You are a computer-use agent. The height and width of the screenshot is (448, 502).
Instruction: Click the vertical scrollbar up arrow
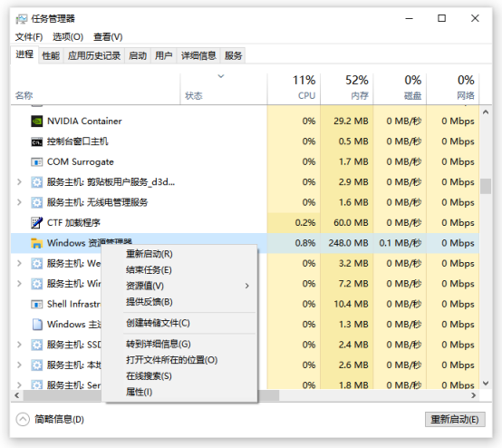click(x=486, y=112)
